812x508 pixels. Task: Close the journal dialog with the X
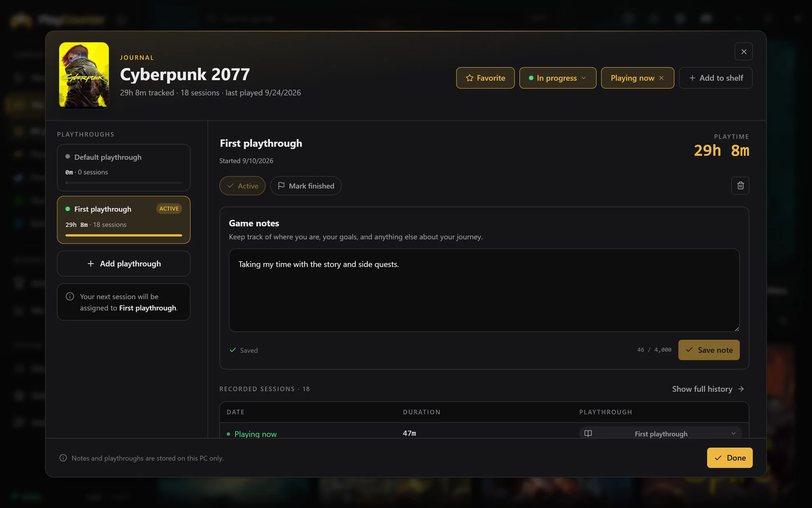click(x=743, y=52)
